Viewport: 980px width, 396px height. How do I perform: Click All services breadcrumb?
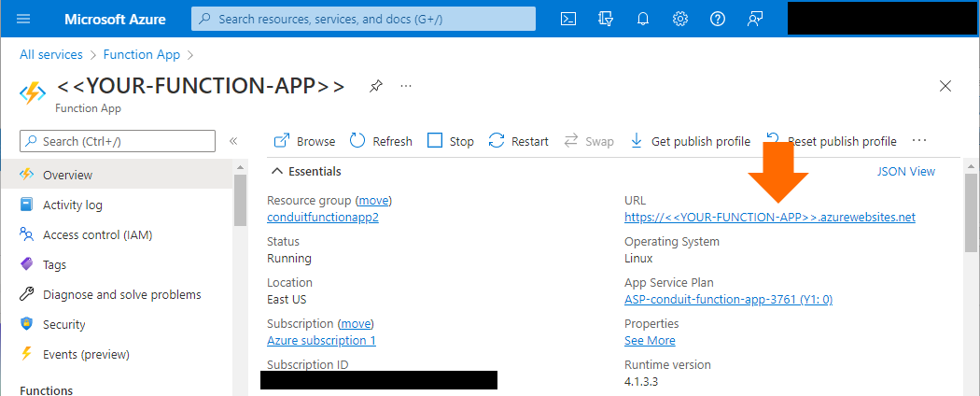[51, 55]
